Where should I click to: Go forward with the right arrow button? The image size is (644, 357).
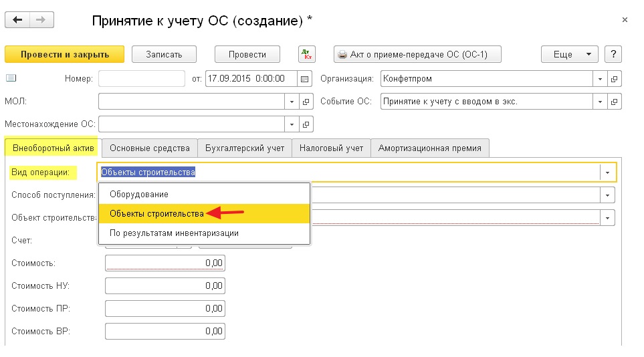[41, 19]
